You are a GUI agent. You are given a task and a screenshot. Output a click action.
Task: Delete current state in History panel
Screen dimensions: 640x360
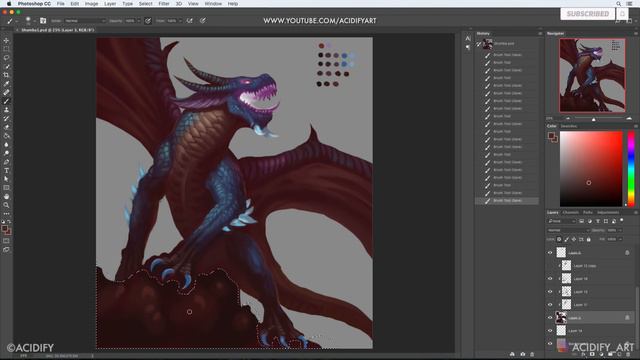pyautogui.click(x=532, y=354)
